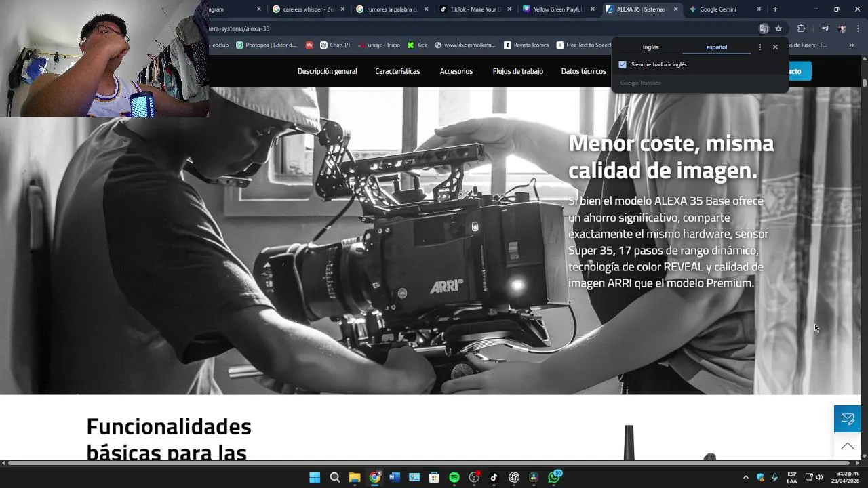Screen dimensions: 868x488
Task: Expand the hidden bookmarks chevron
Action: (x=851, y=45)
